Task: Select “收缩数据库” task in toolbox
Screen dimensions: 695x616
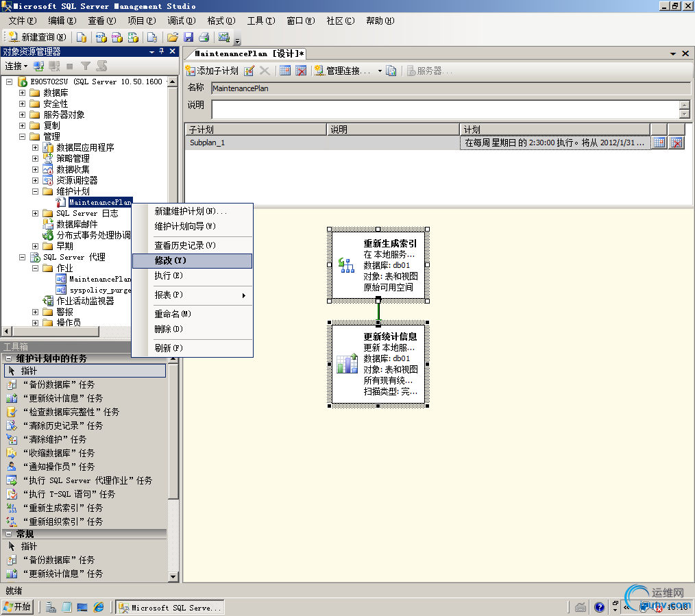Action: point(59,454)
